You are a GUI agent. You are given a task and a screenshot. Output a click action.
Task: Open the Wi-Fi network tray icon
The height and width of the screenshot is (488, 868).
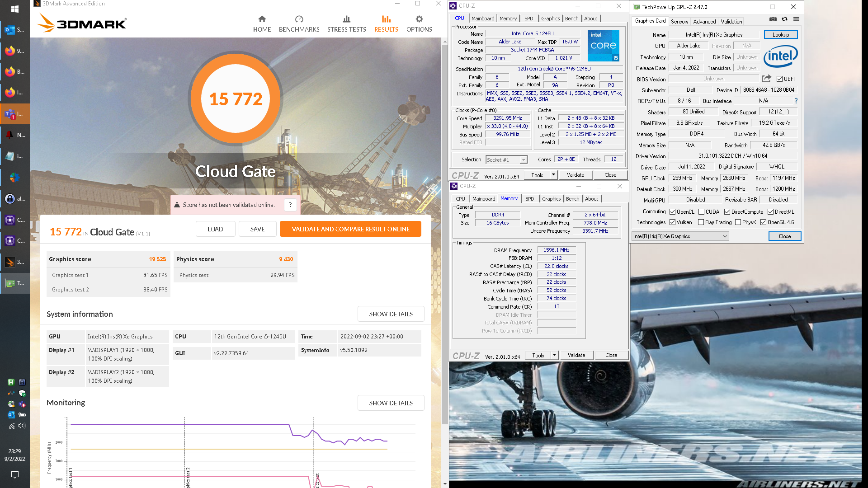click(x=11, y=426)
